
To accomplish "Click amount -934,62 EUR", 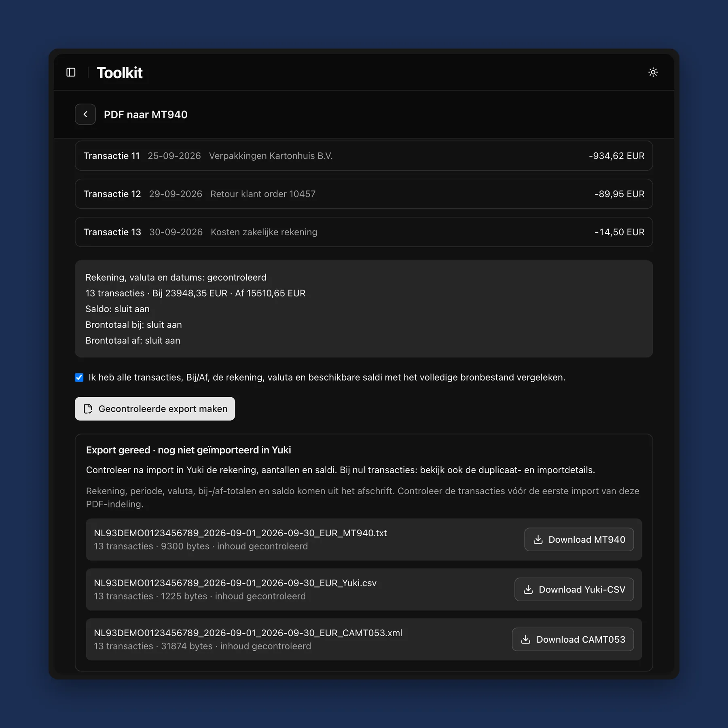I will [x=616, y=156].
